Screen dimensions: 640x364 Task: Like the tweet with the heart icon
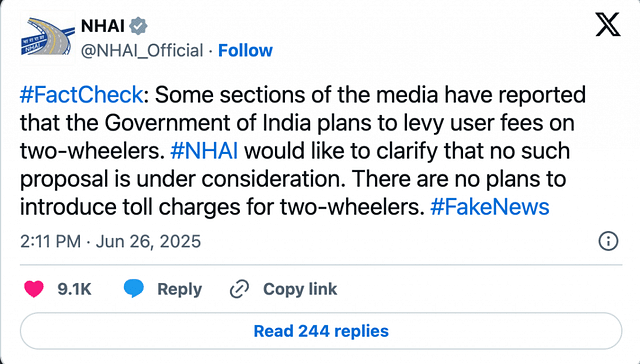[x=33, y=289]
